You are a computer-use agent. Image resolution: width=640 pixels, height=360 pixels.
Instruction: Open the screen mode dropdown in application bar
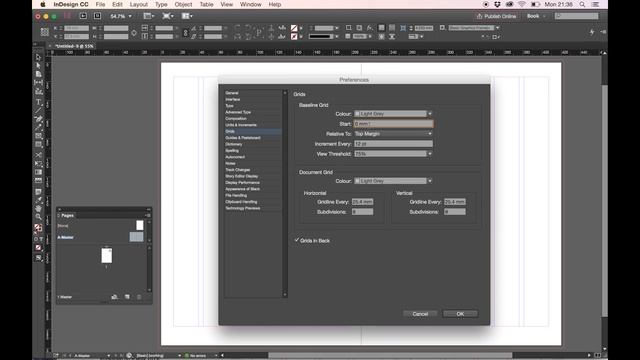pos(167,16)
